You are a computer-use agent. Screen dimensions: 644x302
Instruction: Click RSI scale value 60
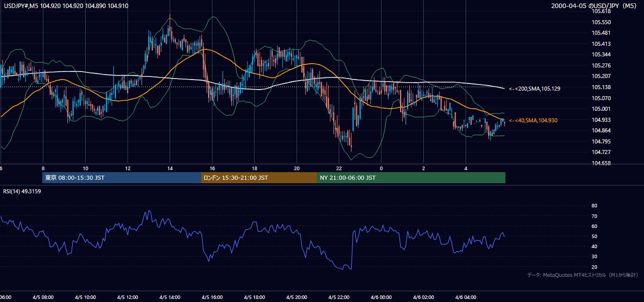point(594,226)
